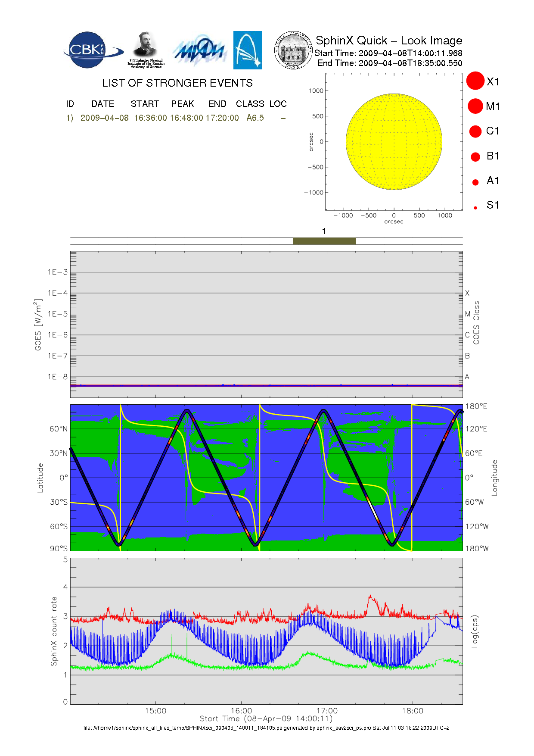Click the C1 class red circle
The height and width of the screenshot is (756, 534).
click(475, 131)
